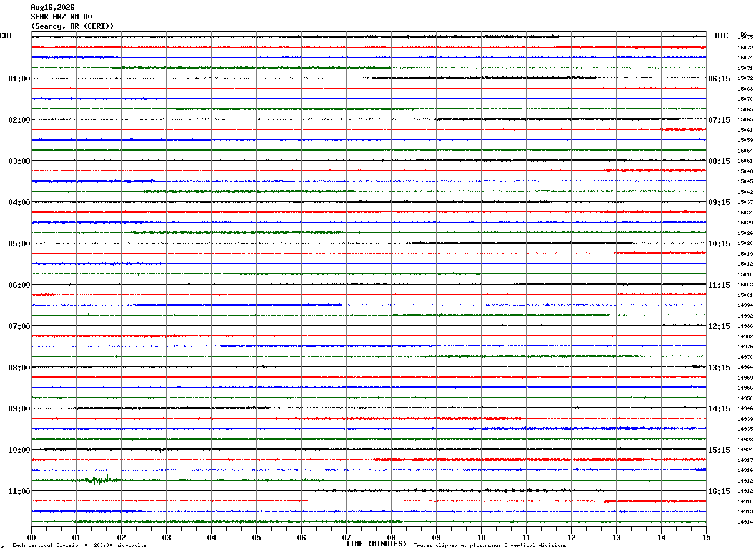The width and height of the screenshot is (756, 554).
Task: Click the DC offset value 14914
Action: [745, 522]
